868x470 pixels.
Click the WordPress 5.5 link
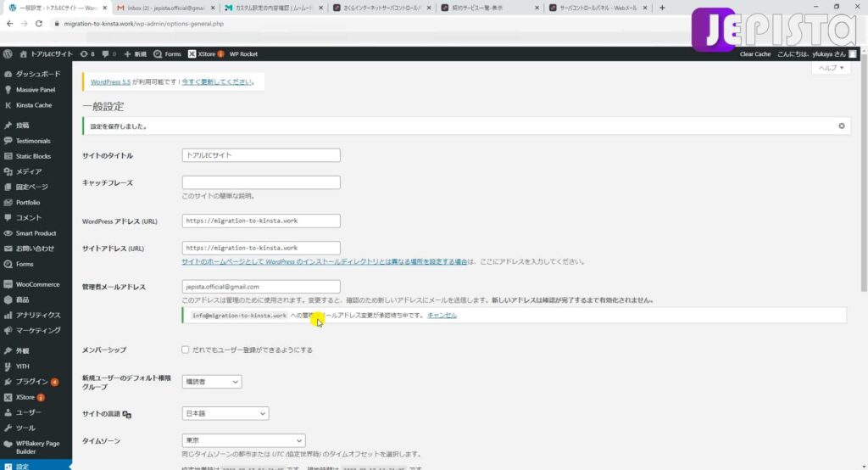pyautogui.click(x=110, y=82)
